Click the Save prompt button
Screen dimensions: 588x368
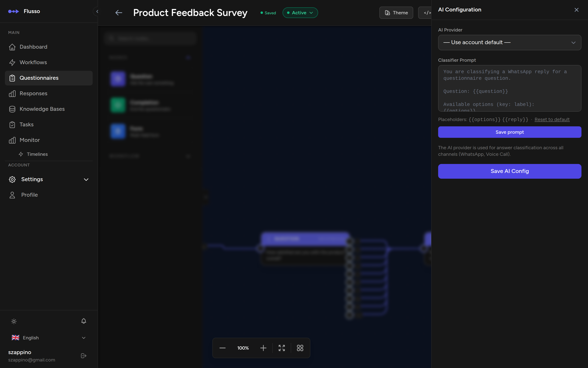tap(510, 132)
